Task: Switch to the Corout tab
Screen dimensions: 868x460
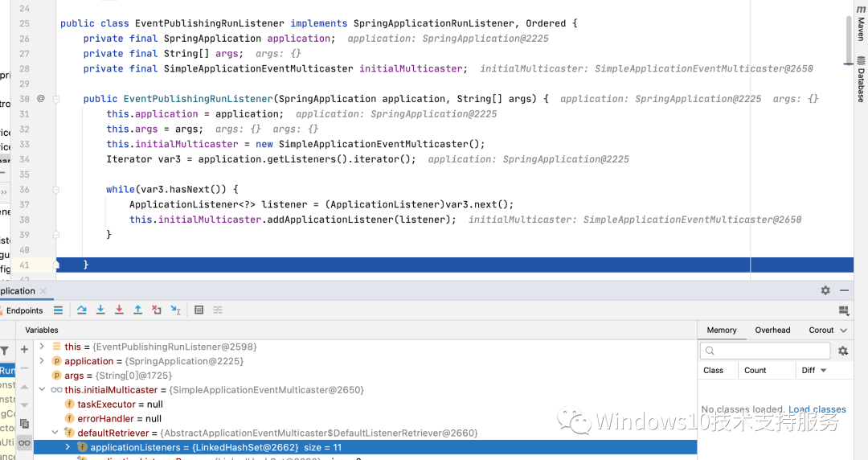Action: [x=821, y=330]
